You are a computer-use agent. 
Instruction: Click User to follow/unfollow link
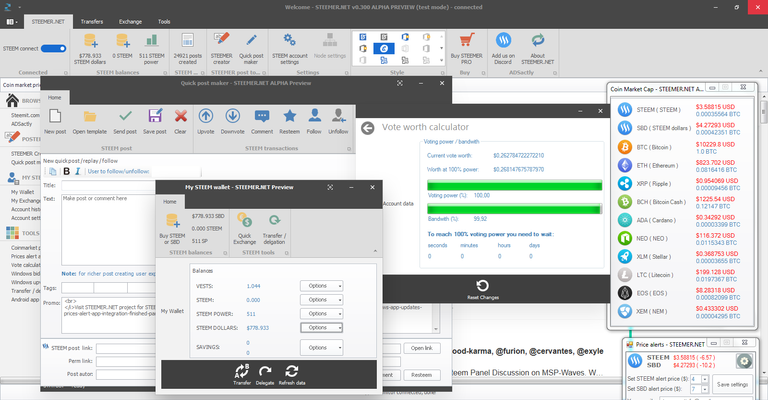(x=119, y=171)
